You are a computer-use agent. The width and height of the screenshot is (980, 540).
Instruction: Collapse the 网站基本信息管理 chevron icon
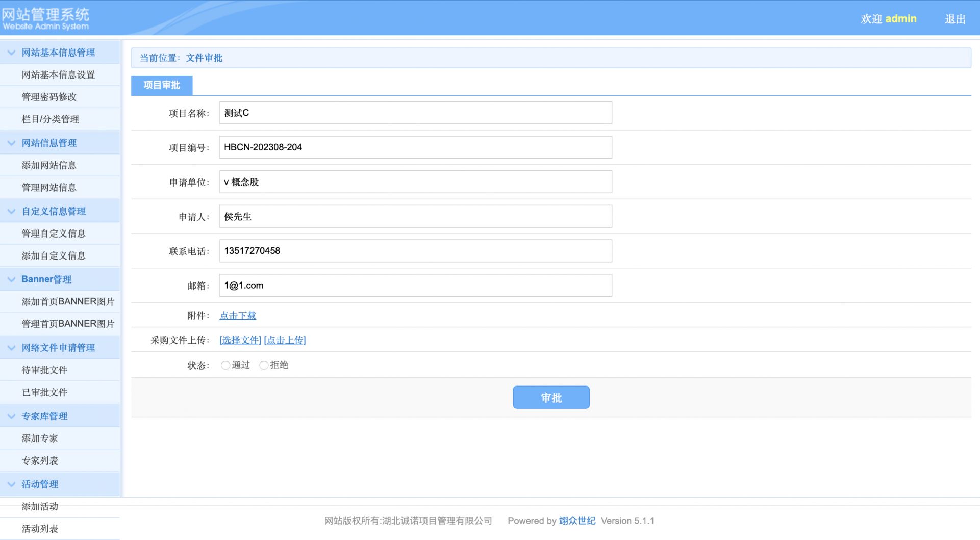tap(11, 53)
